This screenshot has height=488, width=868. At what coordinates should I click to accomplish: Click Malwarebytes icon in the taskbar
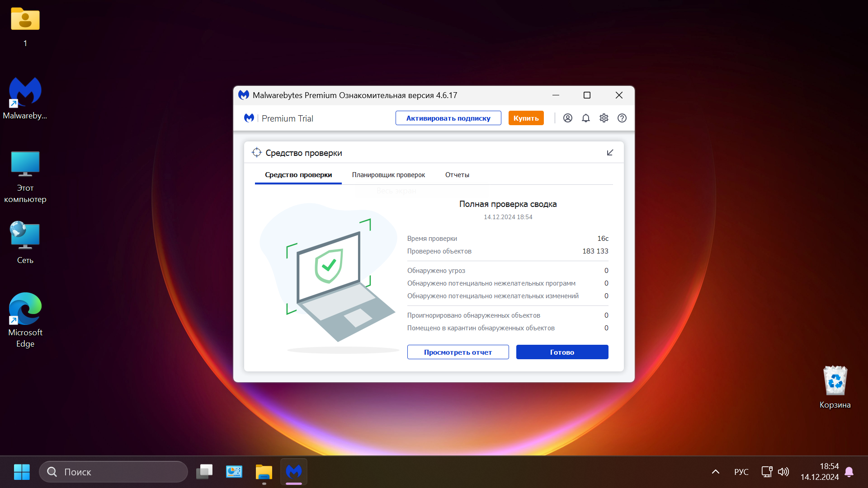pos(294,472)
